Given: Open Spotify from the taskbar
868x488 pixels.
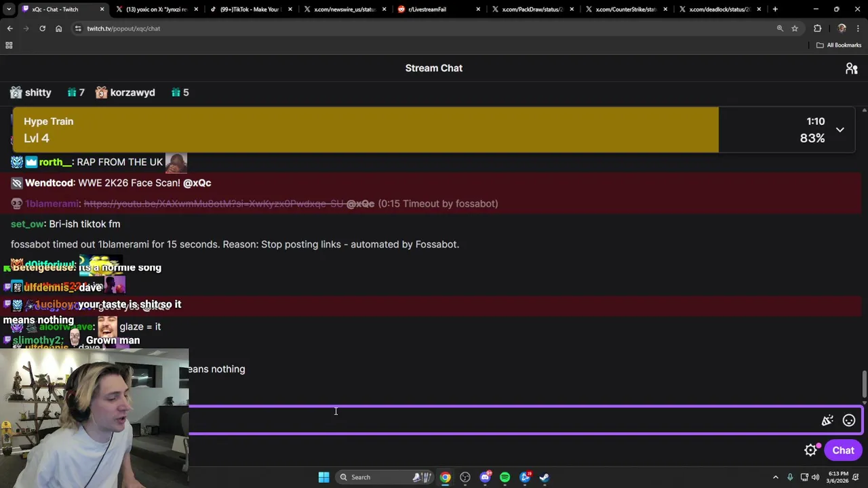Looking at the screenshot, I should point(505,477).
